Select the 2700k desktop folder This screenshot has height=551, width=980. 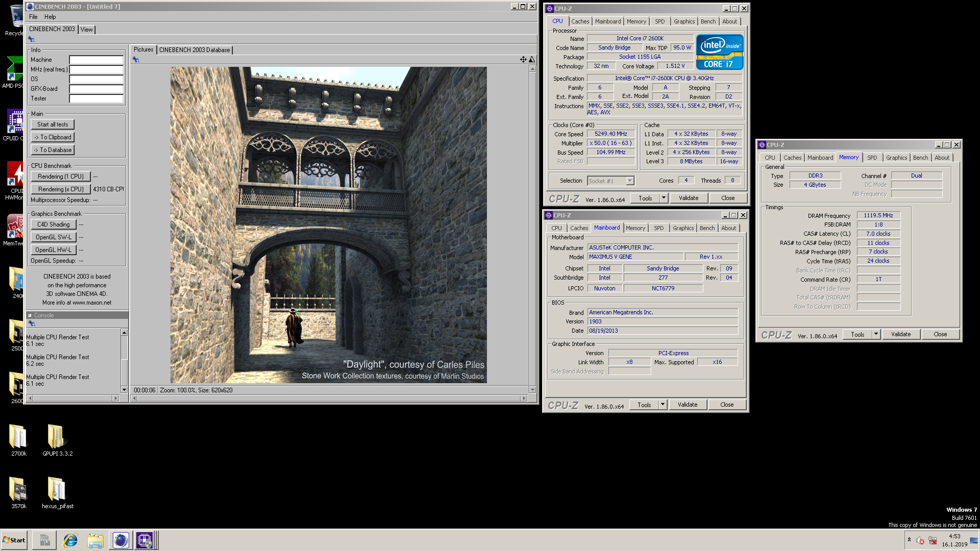pyautogui.click(x=19, y=440)
